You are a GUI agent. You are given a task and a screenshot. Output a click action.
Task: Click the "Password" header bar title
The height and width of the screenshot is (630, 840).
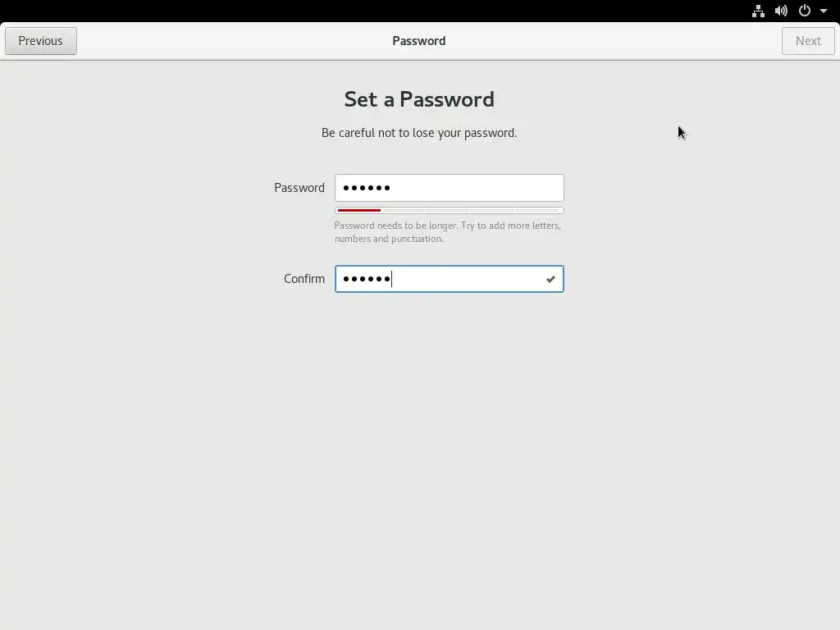[418, 41]
